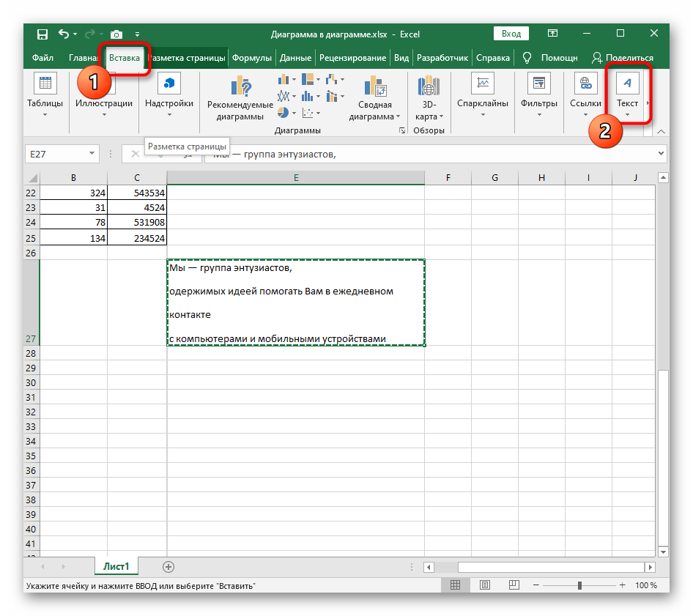Open the Формулы ribbon tab
This screenshot has width=693, height=616.
pyautogui.click(x=252, y=58)
